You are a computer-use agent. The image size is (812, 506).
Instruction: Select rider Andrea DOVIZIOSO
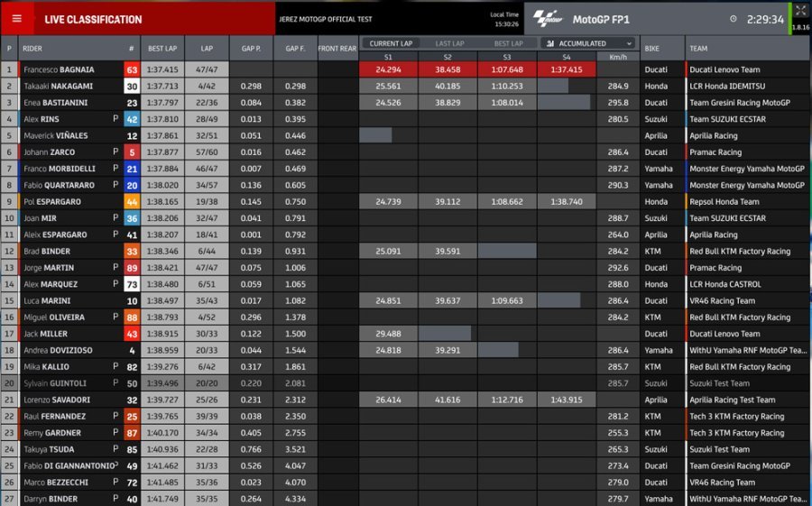pos(58,350)
